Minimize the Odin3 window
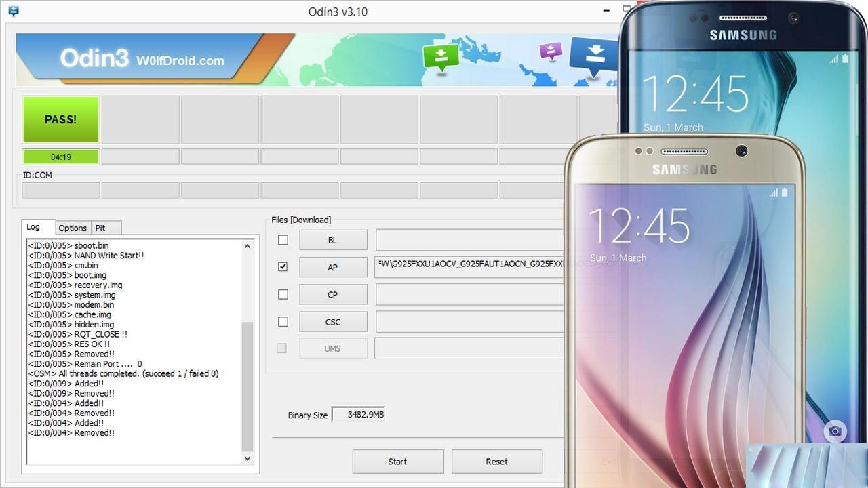868x488 pixels. [606, 11]
